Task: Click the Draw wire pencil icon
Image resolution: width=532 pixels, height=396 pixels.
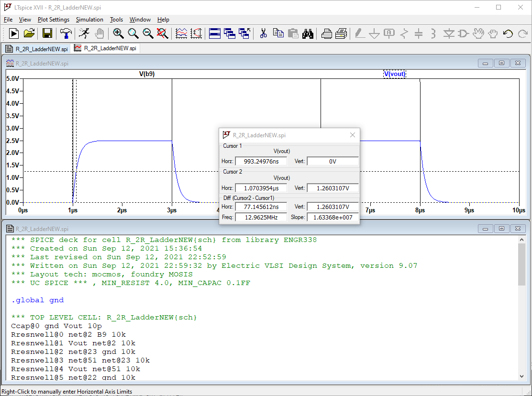Action: [x=360, y=33]
